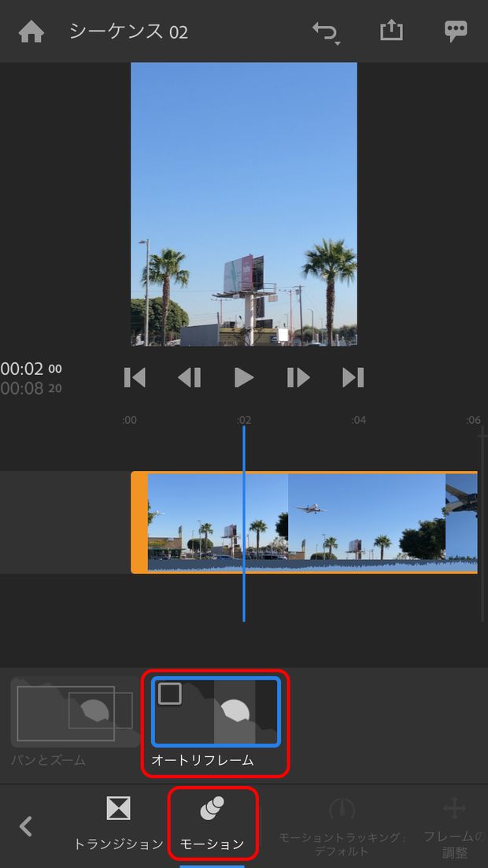Skip to the next clip end

point(353,378)
